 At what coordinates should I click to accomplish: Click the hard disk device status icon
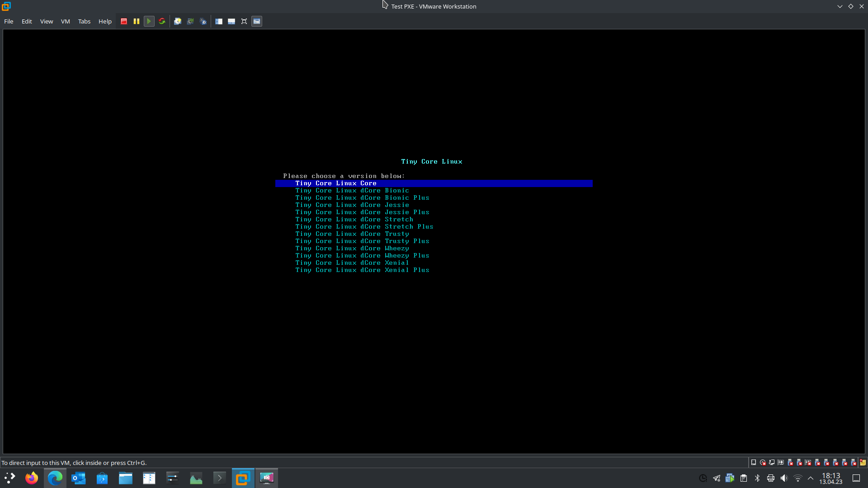pos(754,462)
